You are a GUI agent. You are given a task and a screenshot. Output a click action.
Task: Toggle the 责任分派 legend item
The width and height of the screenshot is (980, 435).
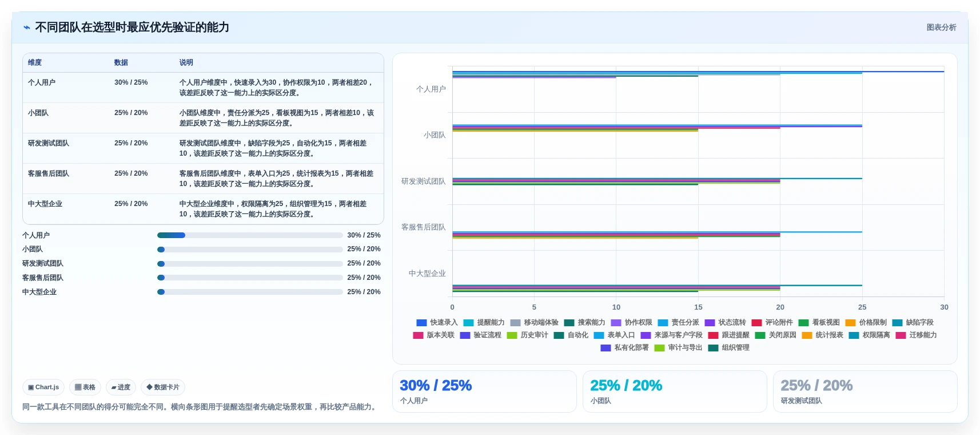678,322
